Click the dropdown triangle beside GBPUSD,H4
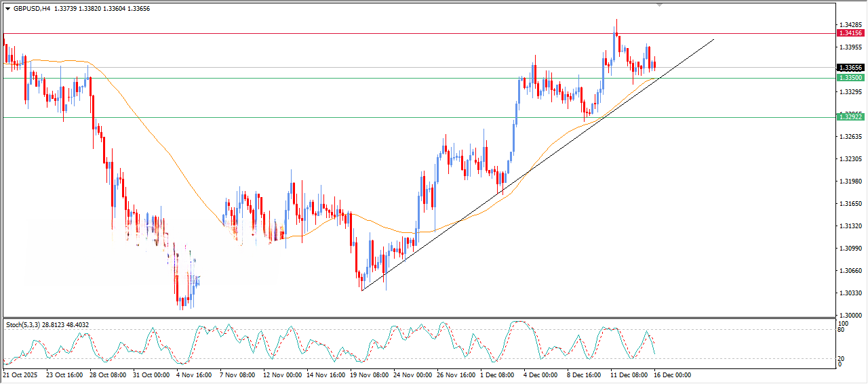Image resolution: width=868 pixels, height=384 pixels. pos(7,9)
